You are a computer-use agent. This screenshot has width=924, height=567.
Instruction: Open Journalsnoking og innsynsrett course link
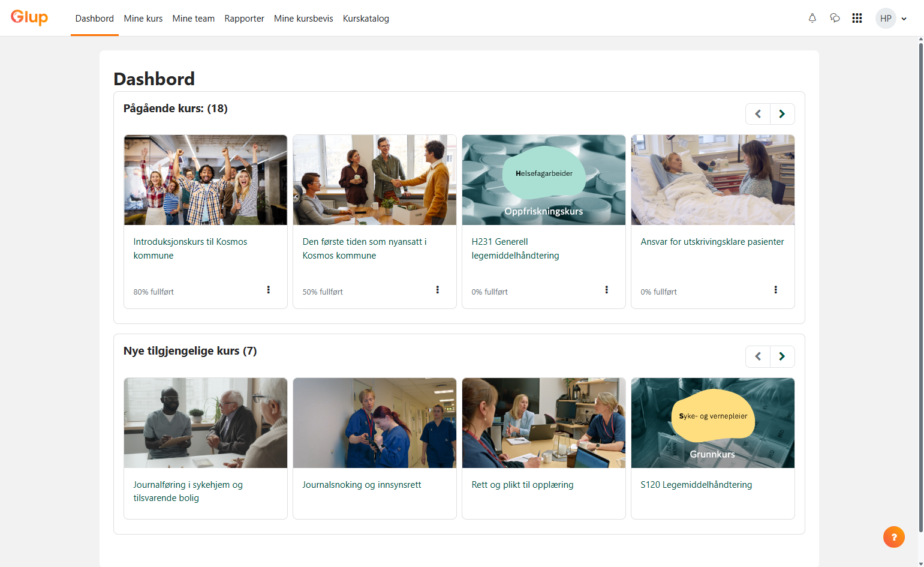click(362, 485)
